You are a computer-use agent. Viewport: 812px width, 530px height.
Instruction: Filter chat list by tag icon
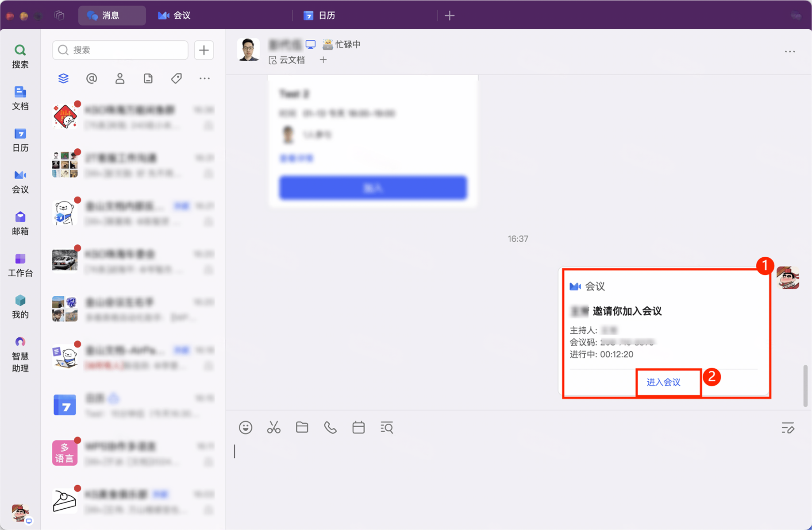point(176,78)
